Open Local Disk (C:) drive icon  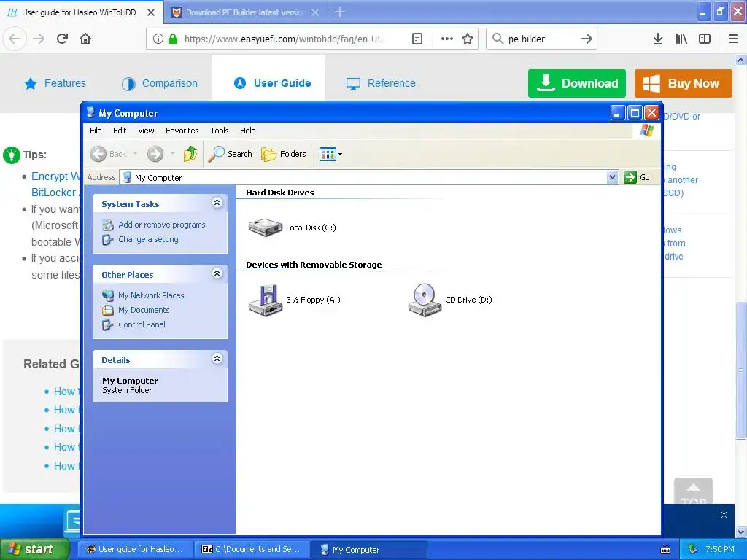(266, 227)
